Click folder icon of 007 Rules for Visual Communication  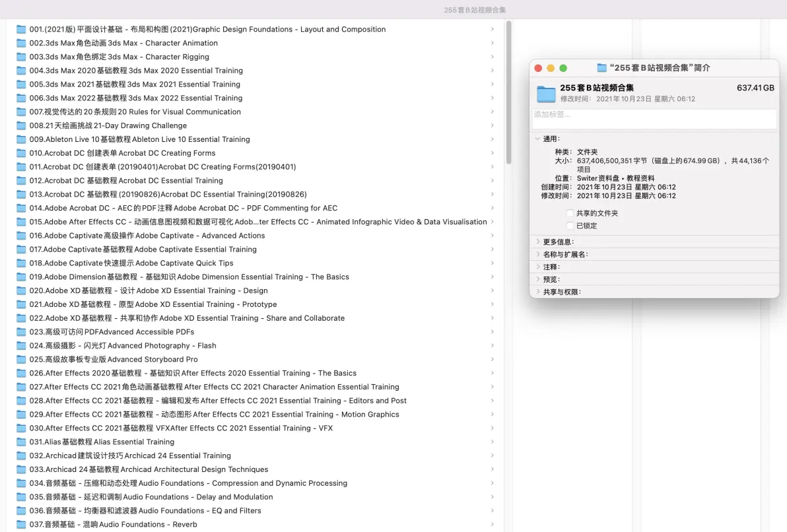pyautogui.click(x=21, y=112)
